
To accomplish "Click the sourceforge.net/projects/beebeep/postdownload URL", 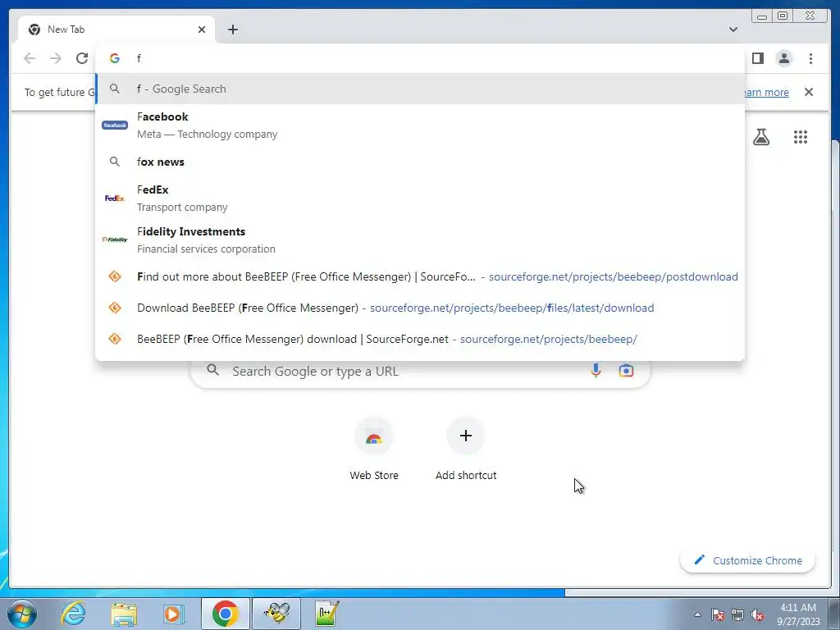I will click(x=613, y=277).
